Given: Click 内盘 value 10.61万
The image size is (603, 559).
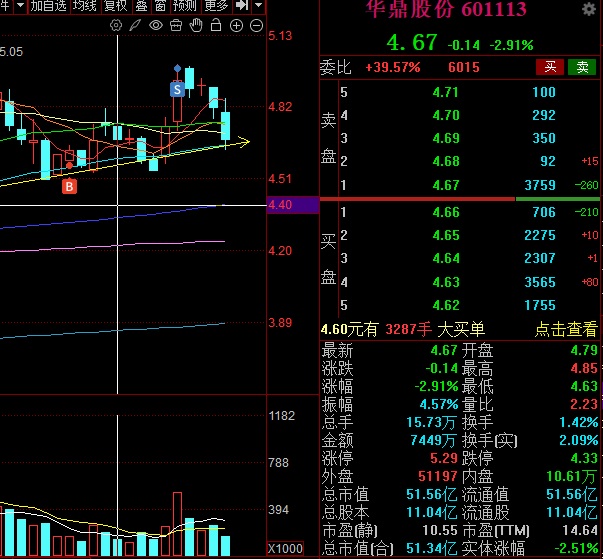Looking at the screenshot, I should click(571, 476).
